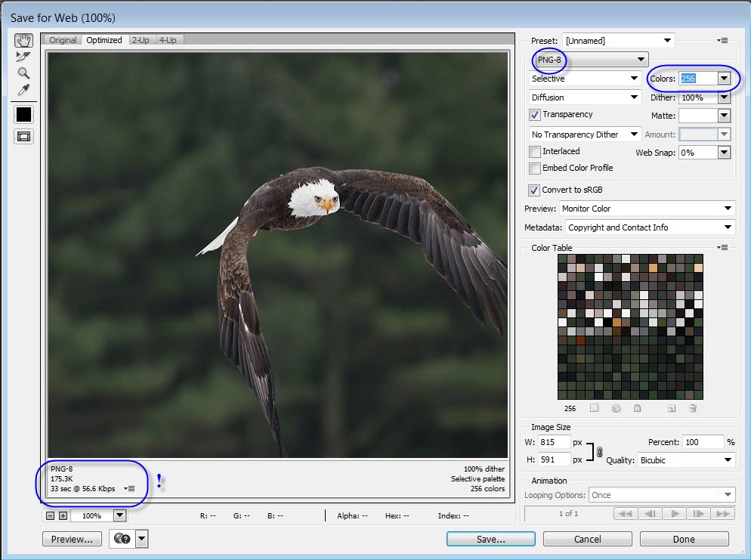Toggle slices visibility icon

tap(23, 137)
